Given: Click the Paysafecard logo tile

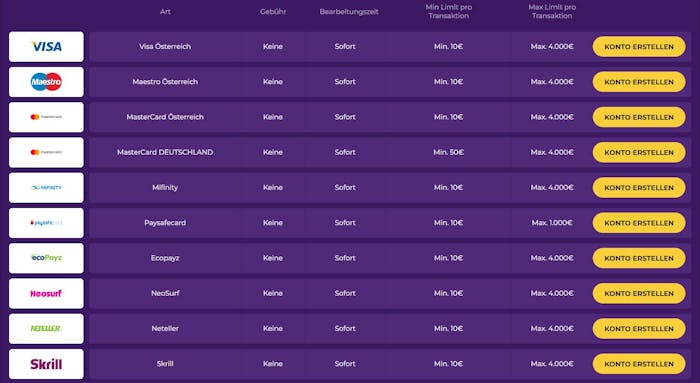Looking at the screenshot, I should pyautogui.click(x=46, y=223).
